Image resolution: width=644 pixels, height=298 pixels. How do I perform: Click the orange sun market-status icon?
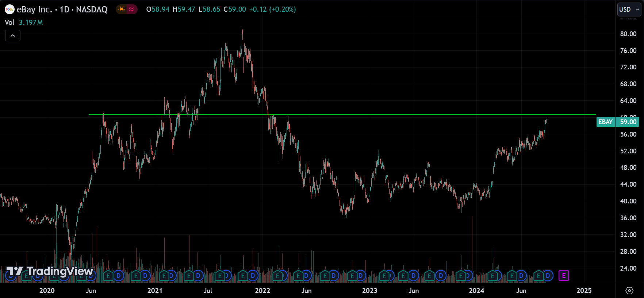click(122, 9)
